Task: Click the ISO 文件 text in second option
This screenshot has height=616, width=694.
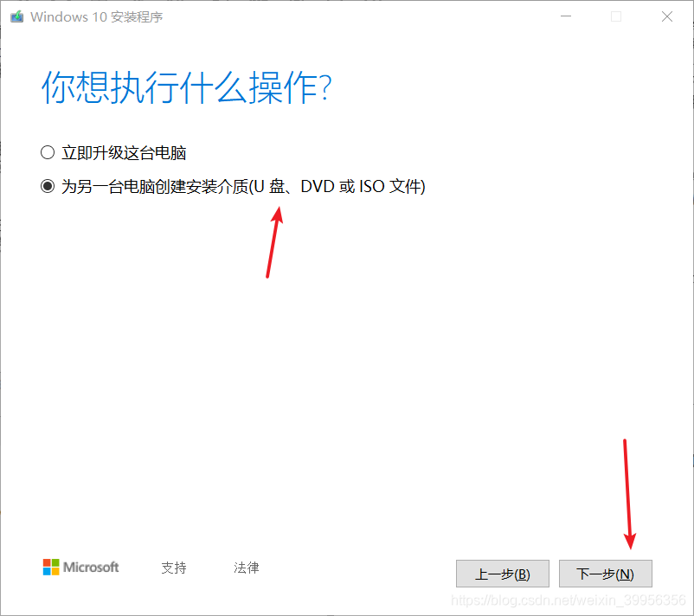Action: pyautogui.click(x=392, y=186)
